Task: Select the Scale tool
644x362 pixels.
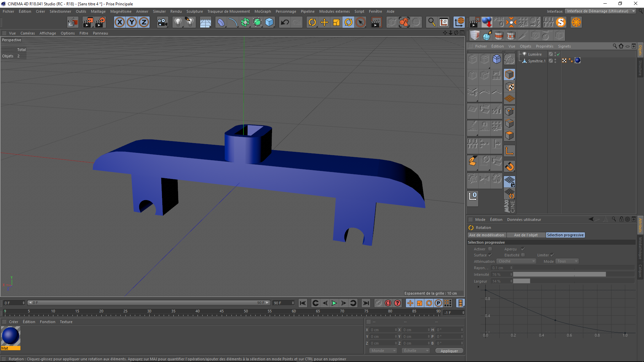Action: tap(336, 22)
